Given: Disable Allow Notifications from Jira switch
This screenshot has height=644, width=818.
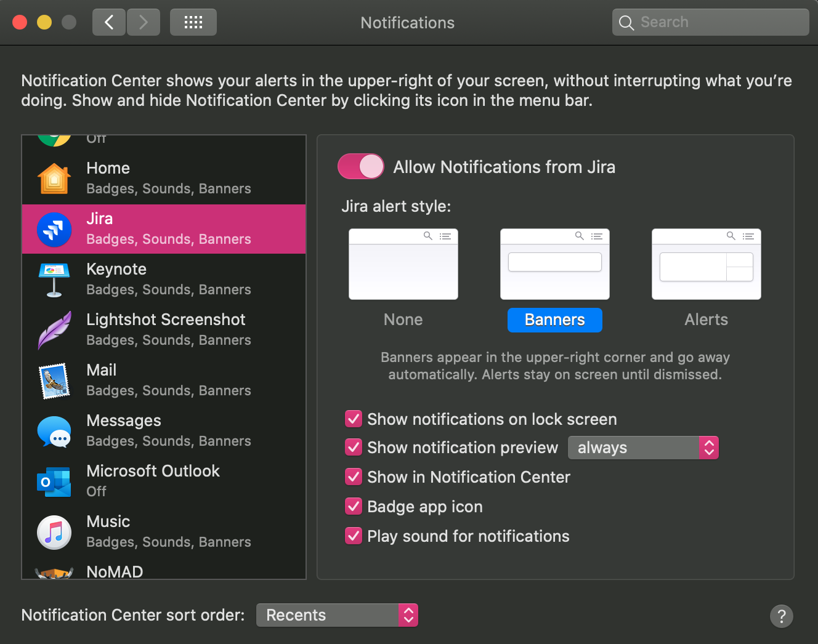Looking at the screenshot, I should [361, 167].
